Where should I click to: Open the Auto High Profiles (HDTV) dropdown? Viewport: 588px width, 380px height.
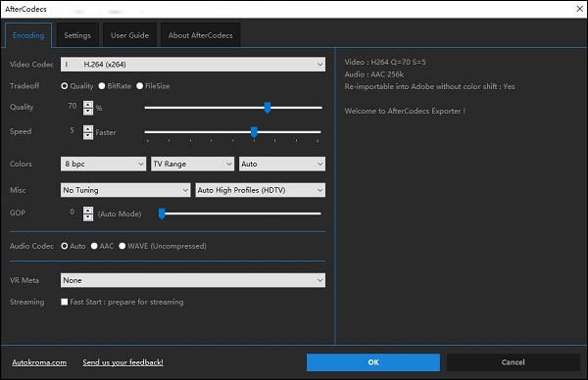point(261,190)
